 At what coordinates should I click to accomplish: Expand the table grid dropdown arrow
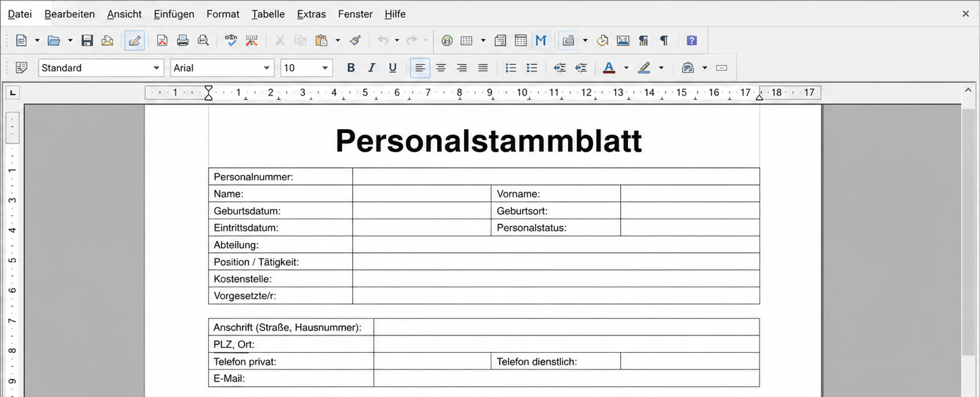[x=483, y=40]
